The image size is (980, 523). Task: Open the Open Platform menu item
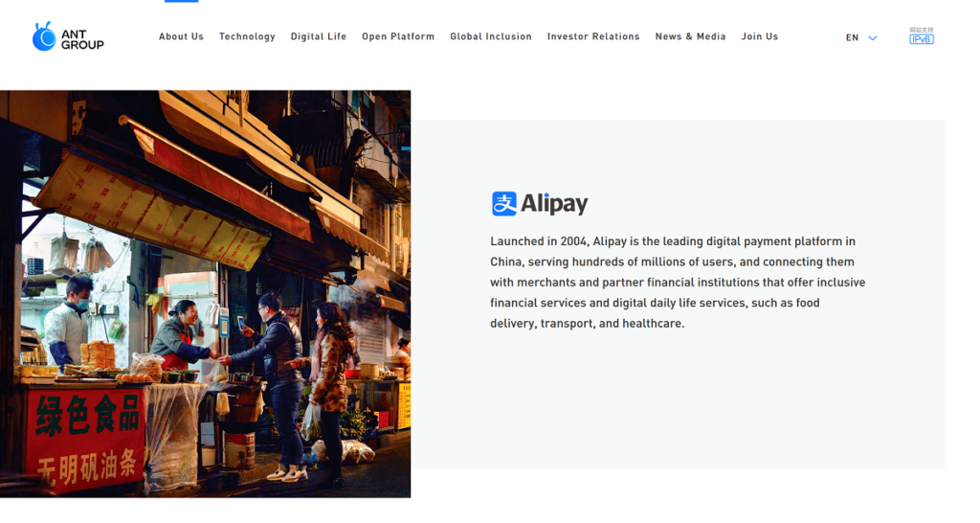tap(398, 36)
